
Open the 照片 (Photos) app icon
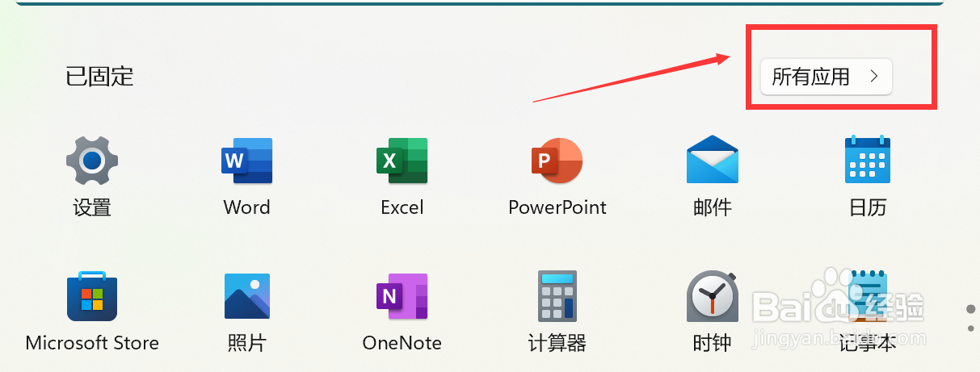246,296
